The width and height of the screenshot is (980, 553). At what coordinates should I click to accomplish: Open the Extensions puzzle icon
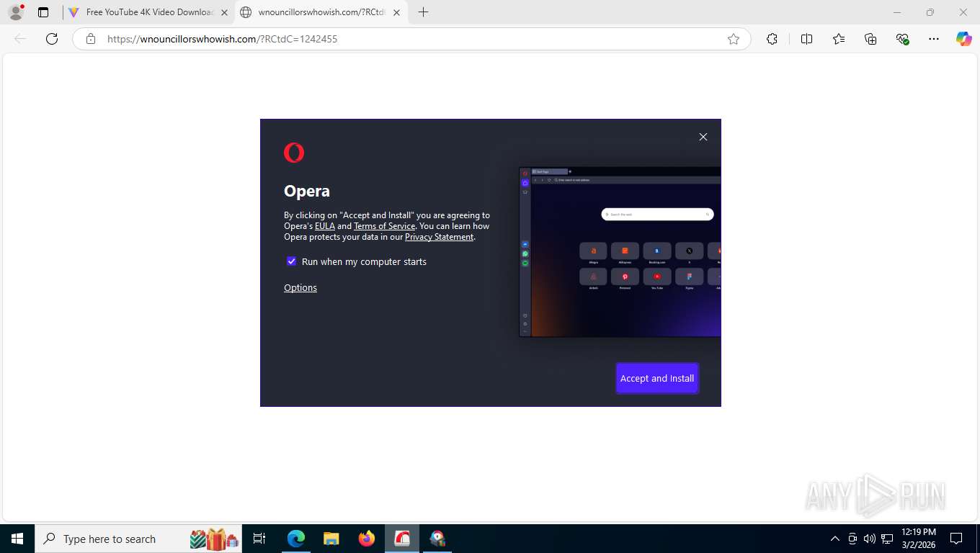tap(772, 39)
